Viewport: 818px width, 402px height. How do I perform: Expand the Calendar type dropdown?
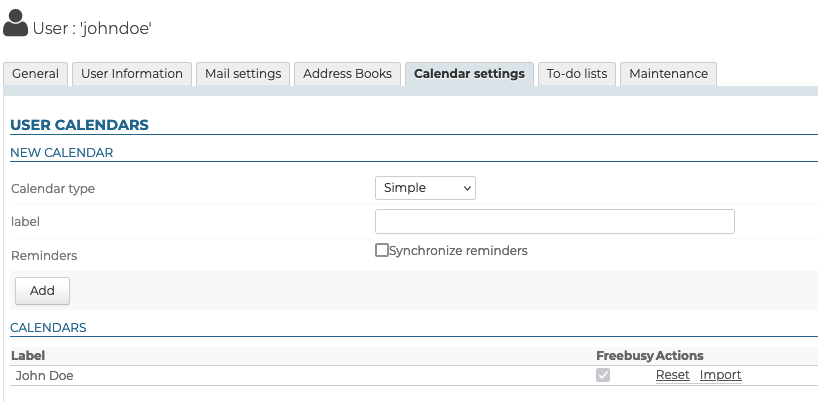pyautogui.click(x=425, y=188)
